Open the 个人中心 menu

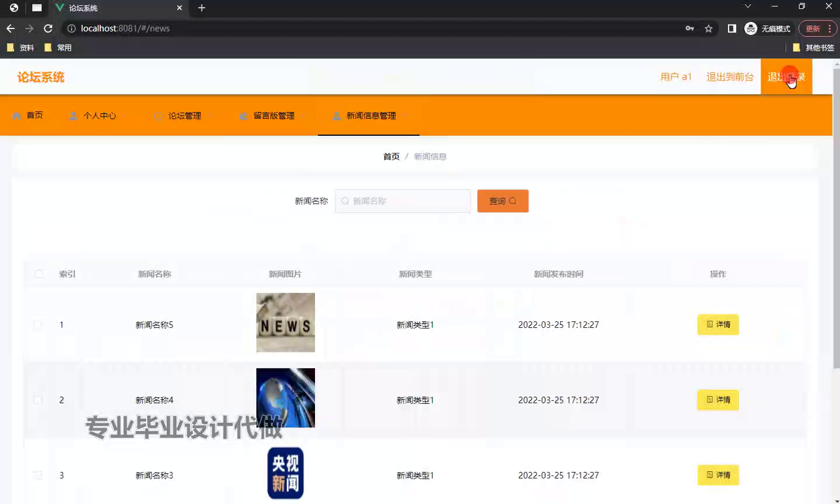100,116
